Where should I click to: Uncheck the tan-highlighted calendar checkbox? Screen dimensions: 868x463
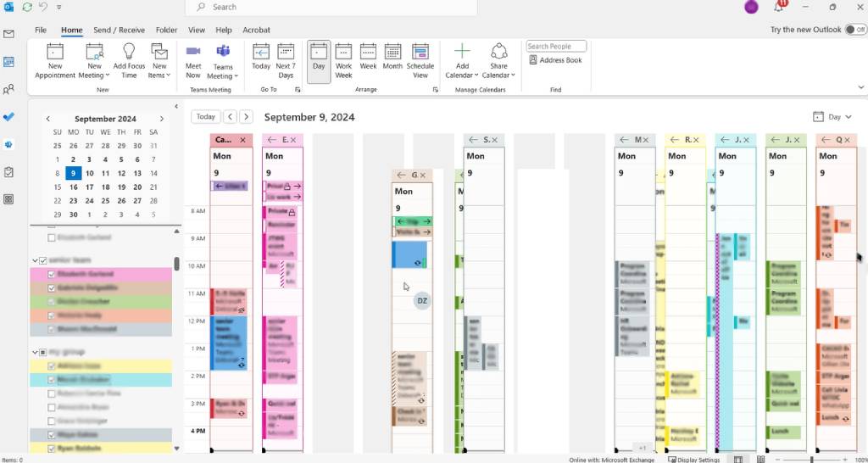click(x=52, y=288)
